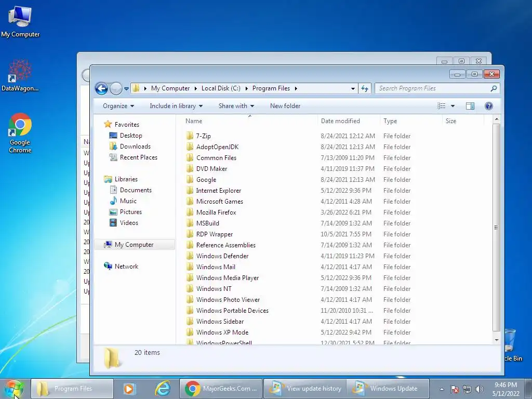The image size is (532, 399).
Task: Click Program Files taskbar button
Action: coord(72,389)
